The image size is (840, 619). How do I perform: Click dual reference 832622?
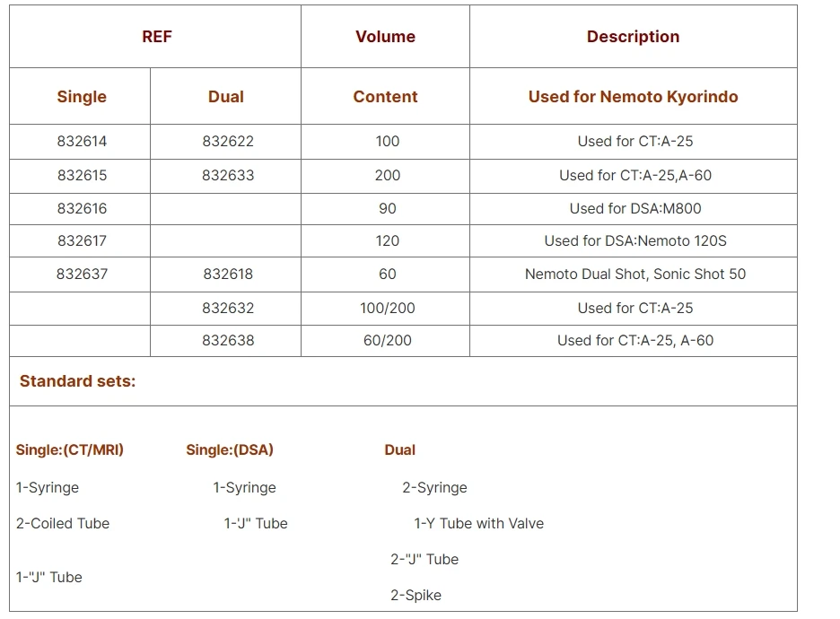click(x=228, y=142)
